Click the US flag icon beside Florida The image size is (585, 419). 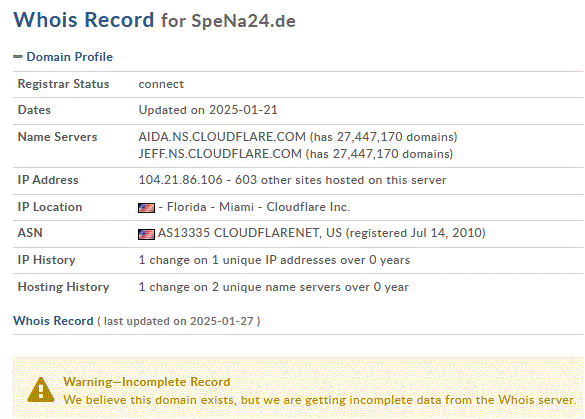146,207
